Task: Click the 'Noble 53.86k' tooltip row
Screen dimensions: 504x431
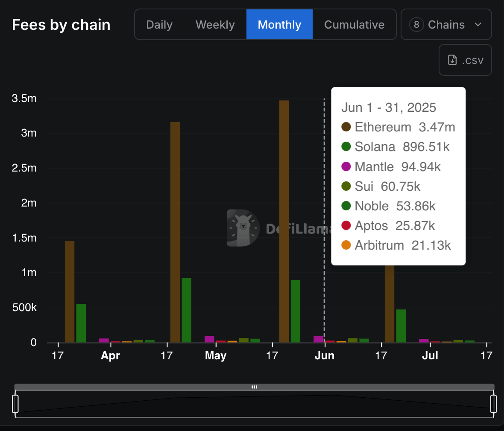Action: [x=388, y=206]
